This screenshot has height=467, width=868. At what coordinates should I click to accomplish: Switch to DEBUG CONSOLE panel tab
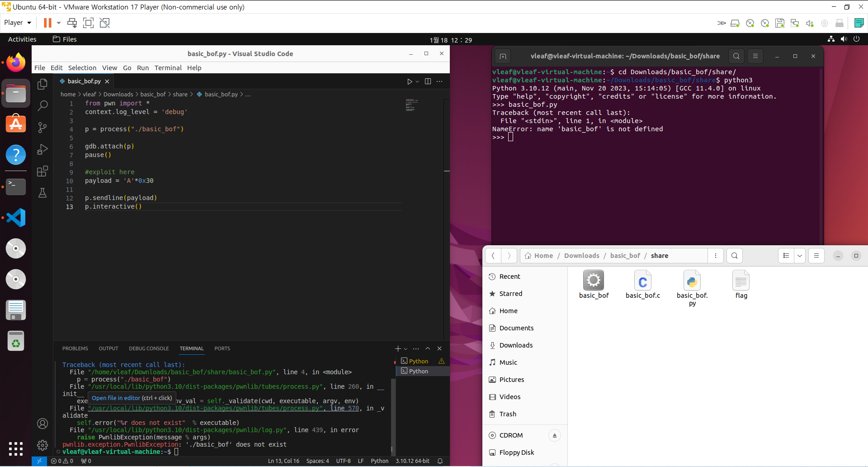tap(149, 348)
